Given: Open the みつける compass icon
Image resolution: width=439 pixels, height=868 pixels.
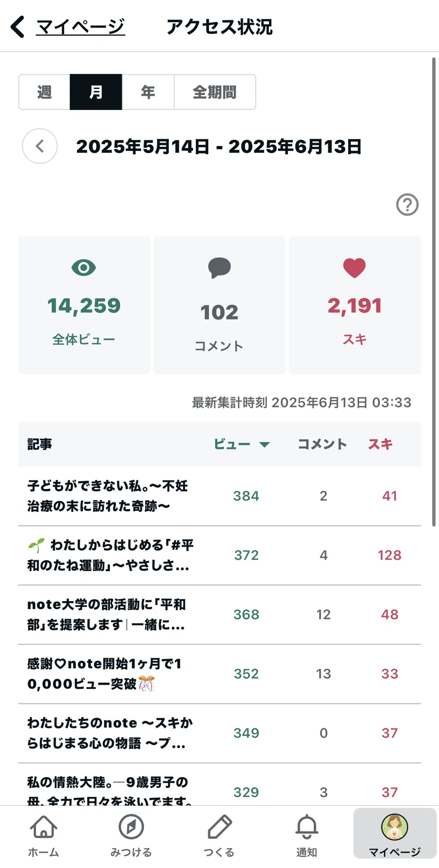Looking at the screenshot, I should [131, 827].
